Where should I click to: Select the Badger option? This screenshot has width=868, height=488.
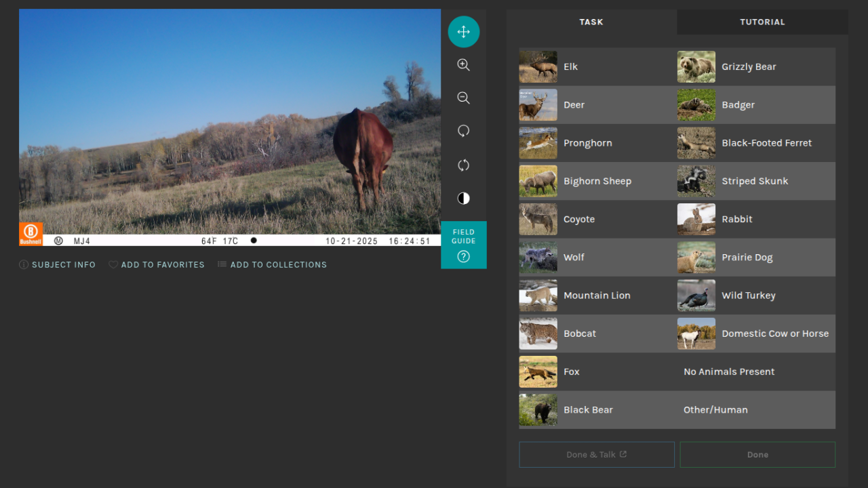(x=756, y=104)
